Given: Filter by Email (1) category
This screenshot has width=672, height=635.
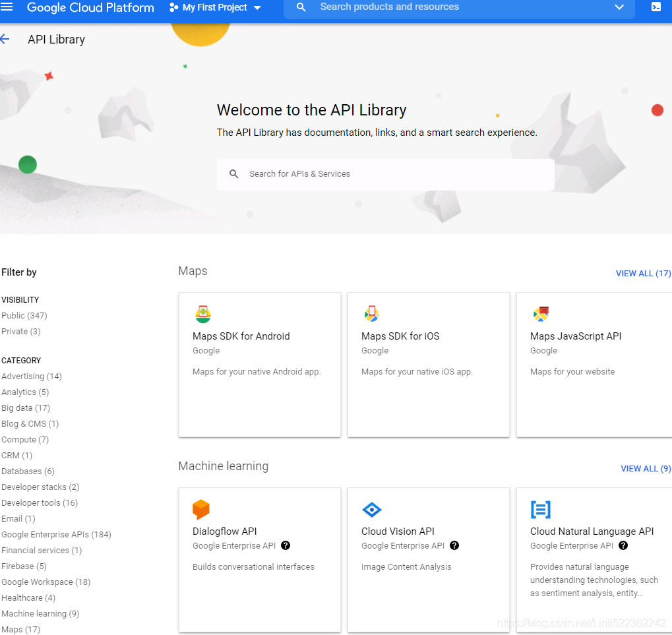Looking at the screenshot, I should [18, 519].
